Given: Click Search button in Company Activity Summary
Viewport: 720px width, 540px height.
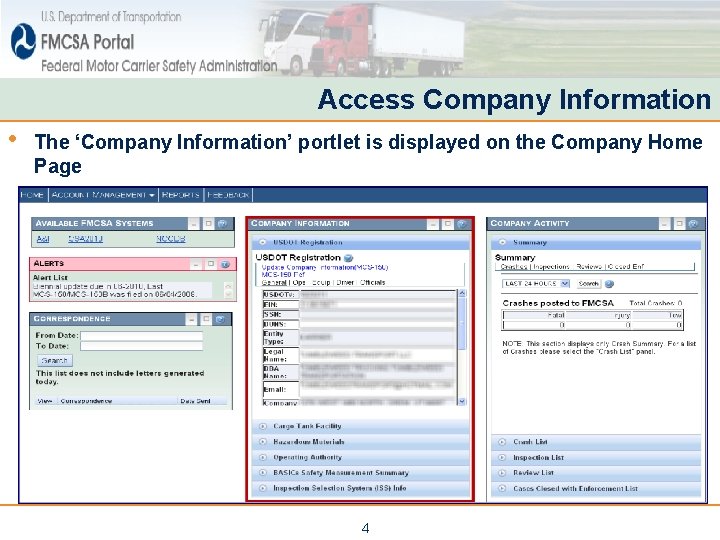Looking at the screenshot, I should coord(588,284).
